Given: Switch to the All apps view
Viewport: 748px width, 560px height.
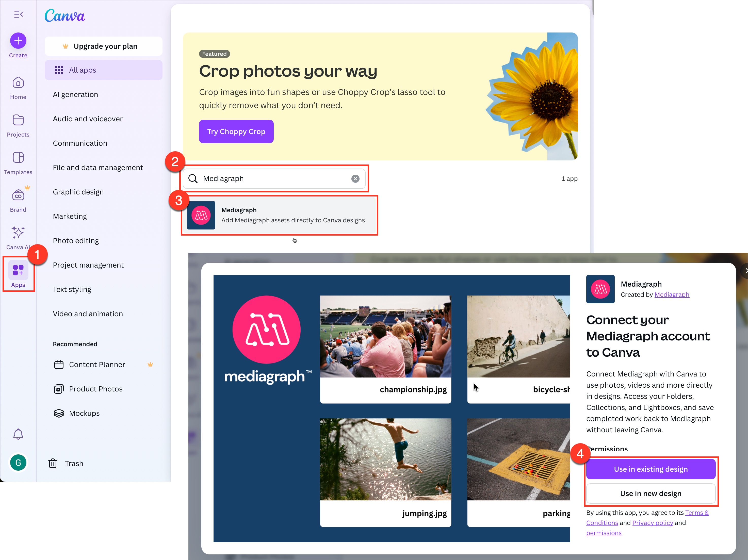Looking at the screenshot, I should (82, 70).
